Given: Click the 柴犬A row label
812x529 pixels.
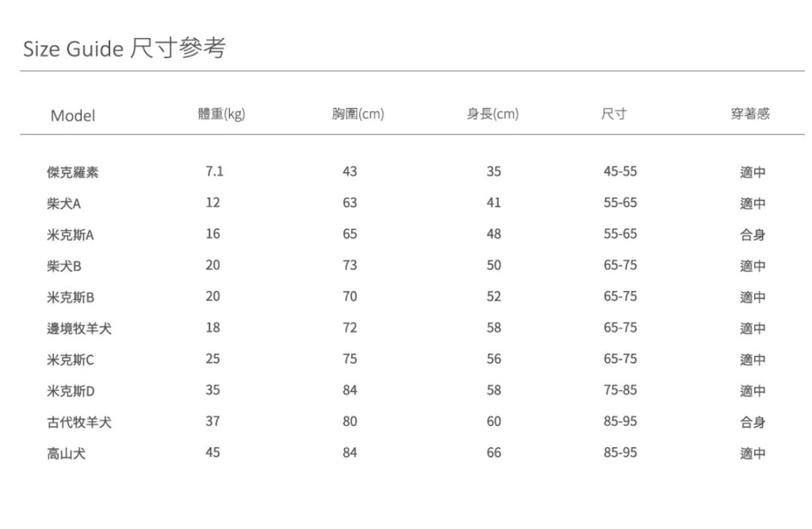Looking at the screenshot, I should (64, 204).
